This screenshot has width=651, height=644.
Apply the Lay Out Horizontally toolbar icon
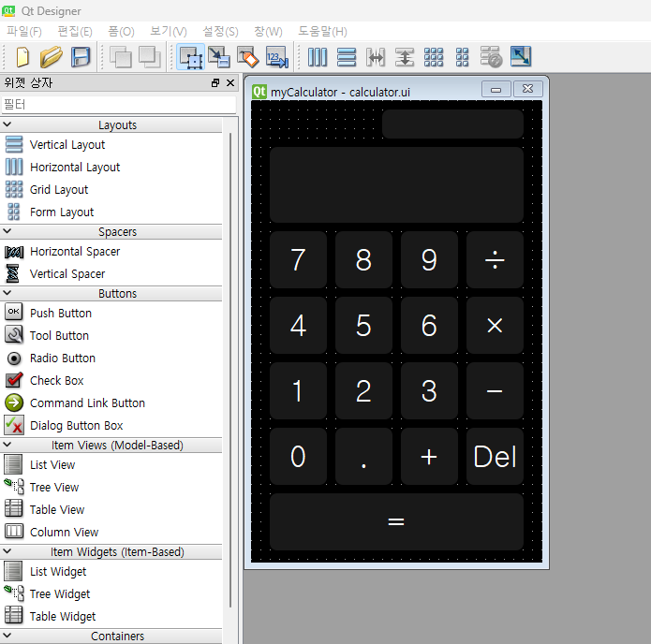click(318, 57)
